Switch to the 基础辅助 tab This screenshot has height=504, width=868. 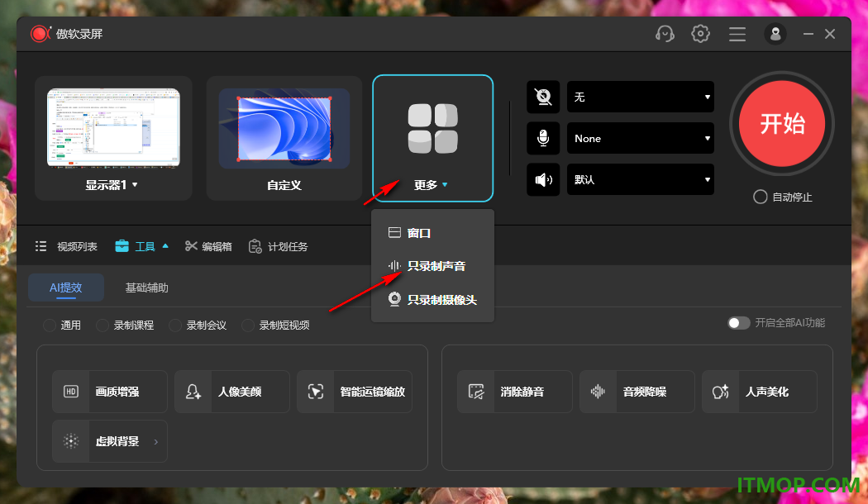pyautogui.click(x=146, y=288)
